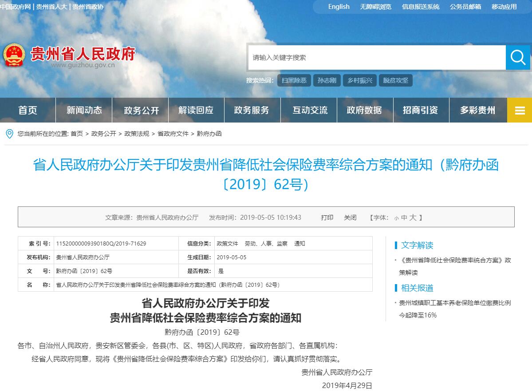This screenshot has height=392, width=532.
Task: Click the 关闭 close link
Action: click(350, 218)
